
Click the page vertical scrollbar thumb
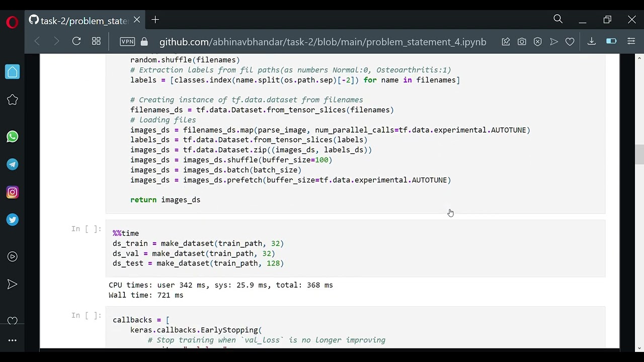(639, 154)
